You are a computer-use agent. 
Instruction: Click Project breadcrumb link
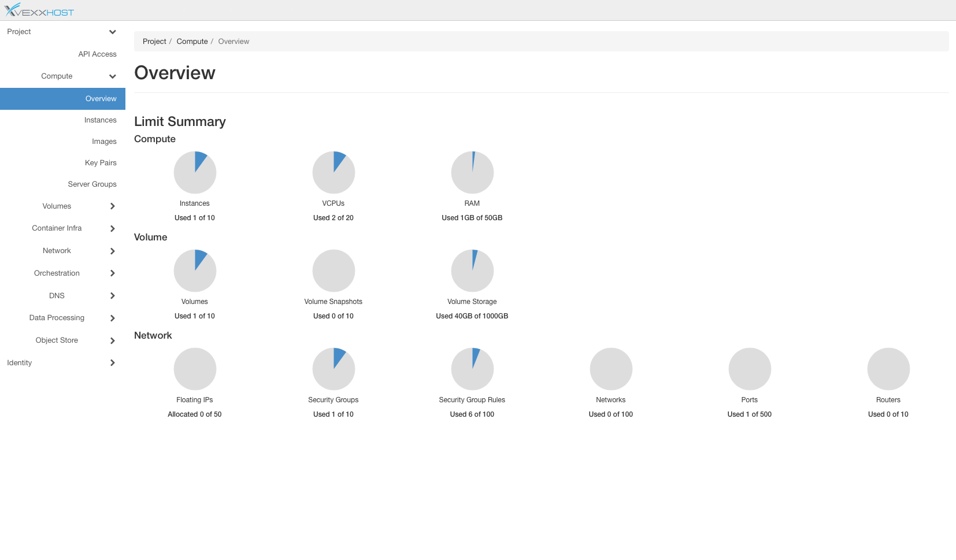point(154,42)
